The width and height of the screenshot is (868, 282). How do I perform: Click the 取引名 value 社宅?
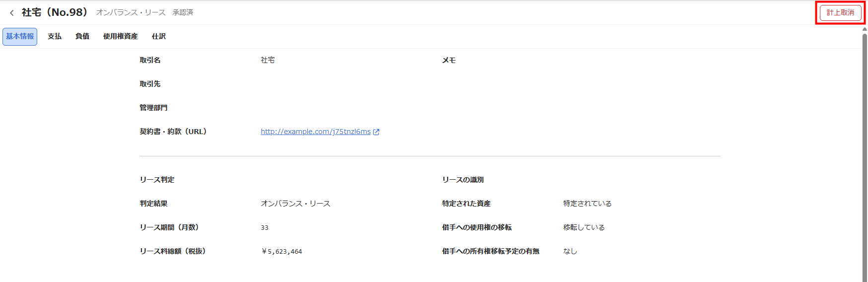(x=267, y=60)
